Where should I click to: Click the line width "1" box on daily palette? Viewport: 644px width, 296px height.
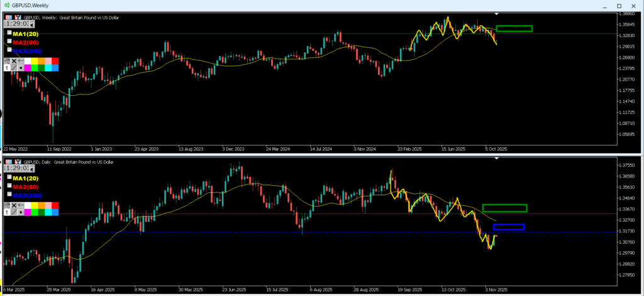click(x=7, y=213)
